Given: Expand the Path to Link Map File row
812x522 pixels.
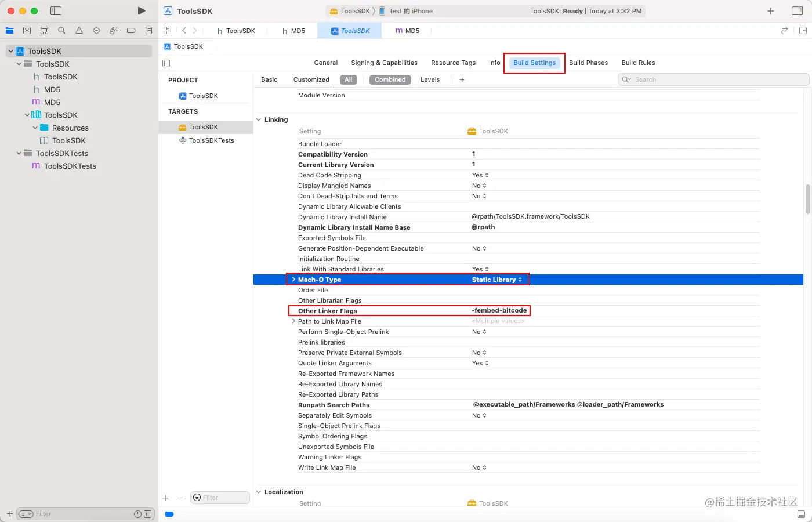Looking at the screenshot, I should tap(293, 321).
